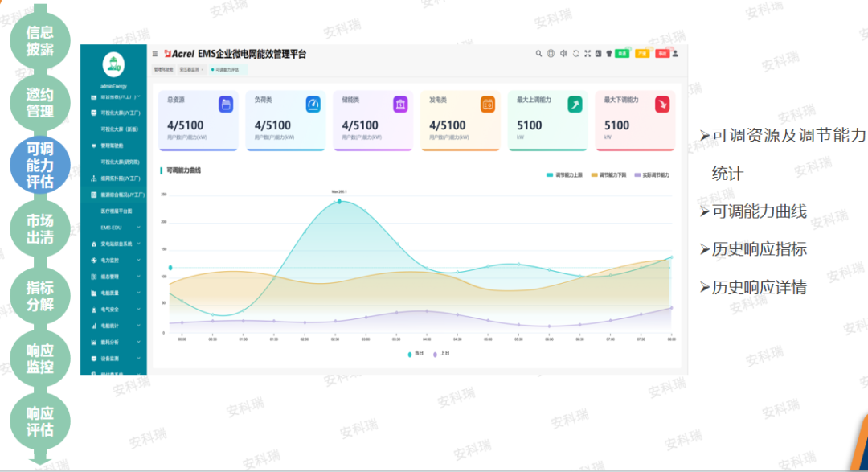Click the 电力监控 sidebar globe icon
Screen dimensions: 868x472
pos(93,261)
